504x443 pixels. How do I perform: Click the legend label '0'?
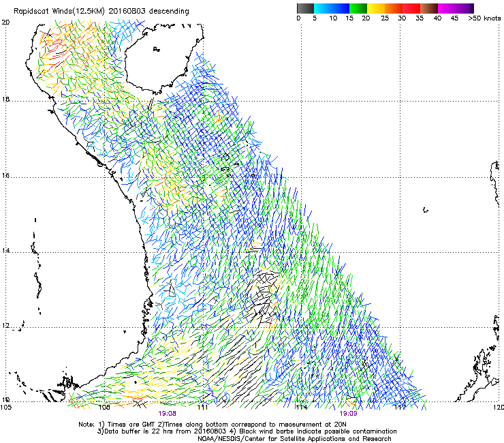click(298, 18)
